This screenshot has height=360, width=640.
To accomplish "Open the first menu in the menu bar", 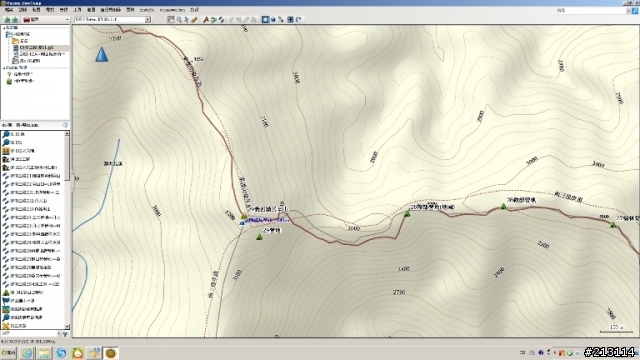I will tap(9, 9).
